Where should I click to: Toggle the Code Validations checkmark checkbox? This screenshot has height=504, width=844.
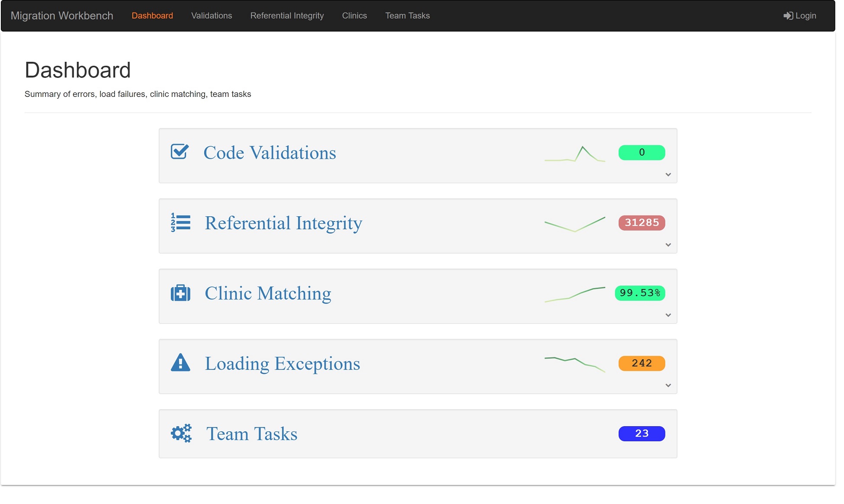click(x=180, y=151)
